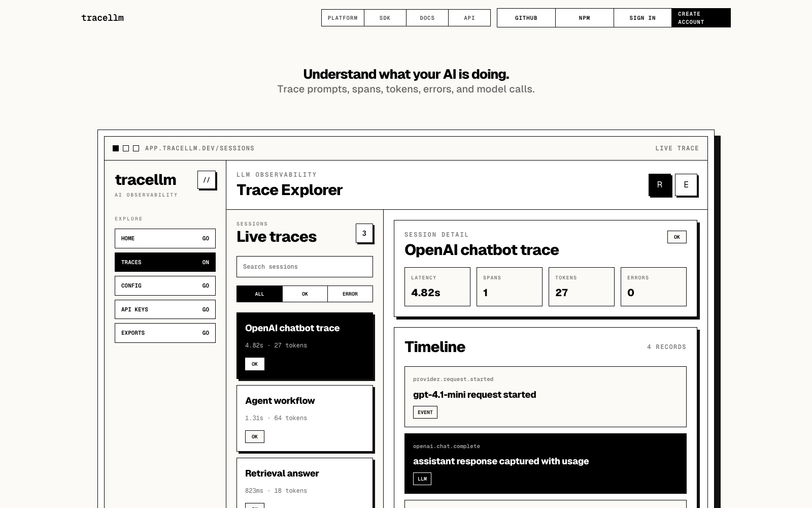The width and height of the screenshot is (812, 508).
Task: Open the assistant response captured record
Action: pyautogui.click(x=546, y=463)
